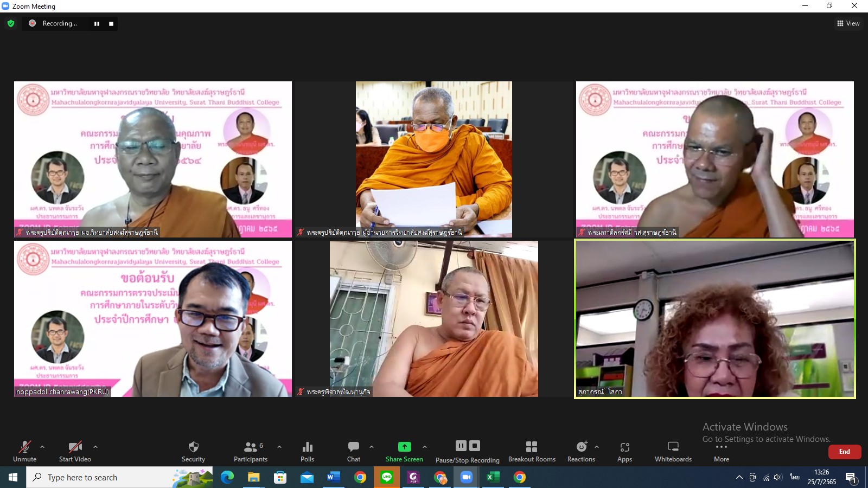
Task: Show hidden system tray icons
Action: coord(739,477)
